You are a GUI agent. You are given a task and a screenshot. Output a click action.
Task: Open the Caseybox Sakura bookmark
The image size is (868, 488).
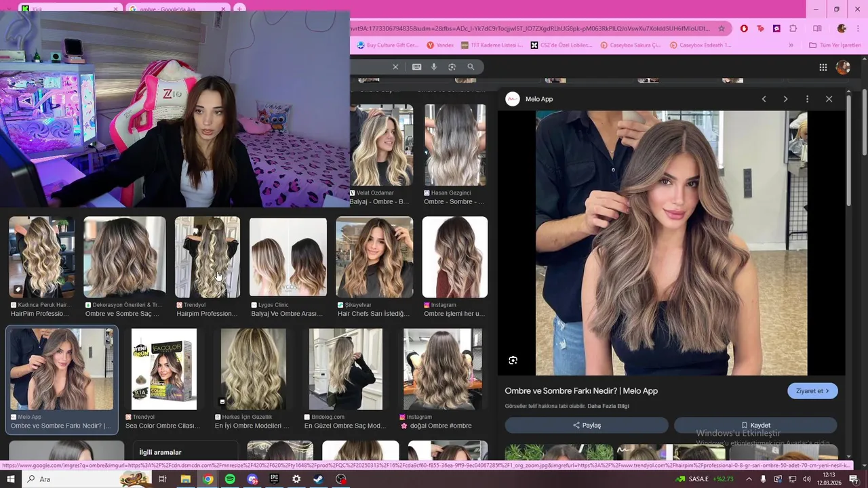631,45
